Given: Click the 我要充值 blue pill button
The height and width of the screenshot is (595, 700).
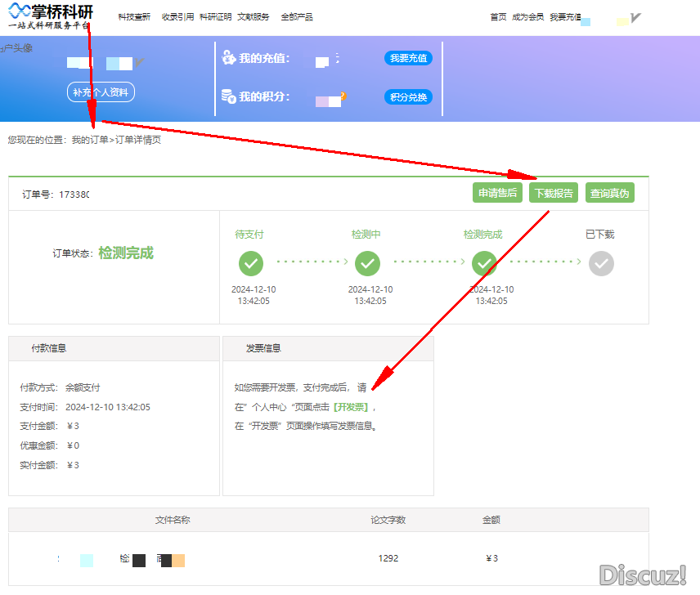Looking at the screenshot, I should click(408, 58).
